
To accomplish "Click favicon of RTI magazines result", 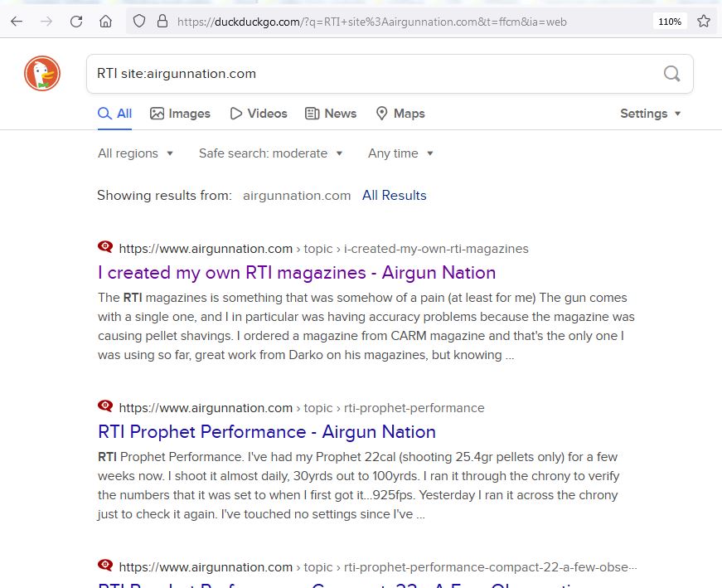I will tap(105, 247).
